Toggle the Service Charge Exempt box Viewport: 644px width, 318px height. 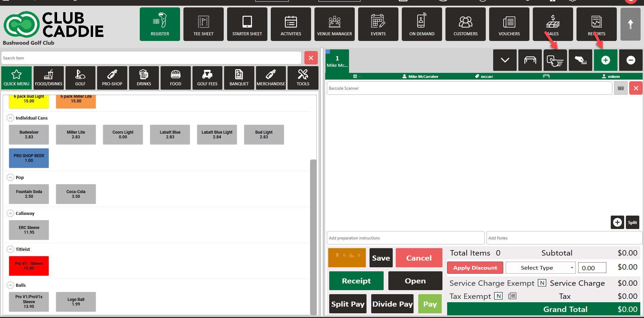pos(542,283)
